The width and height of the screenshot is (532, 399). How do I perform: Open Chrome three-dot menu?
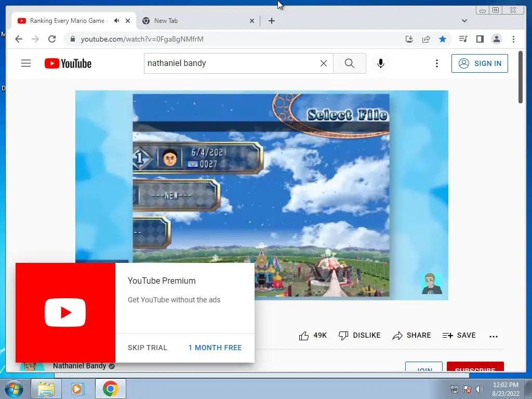pos(513,39)
